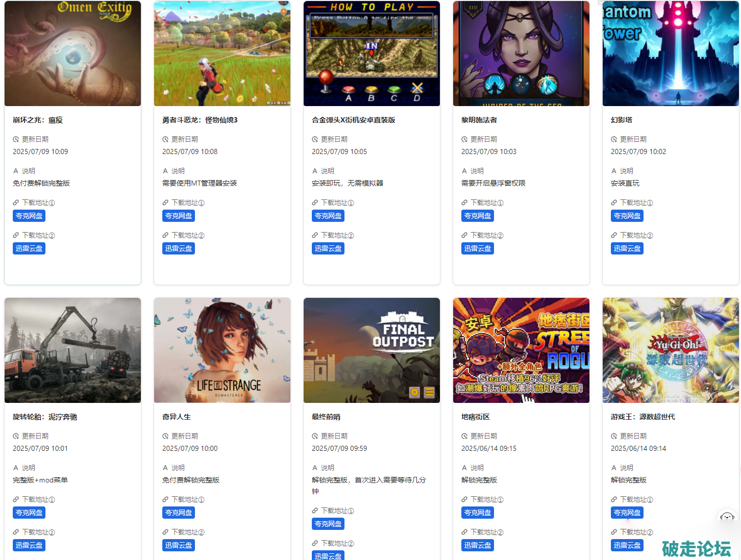Open 夸克网盘 link for 游戏王：源数超世代
Image resolution: width=741 pixels, height=560 pixels.
tap(627, 513)
